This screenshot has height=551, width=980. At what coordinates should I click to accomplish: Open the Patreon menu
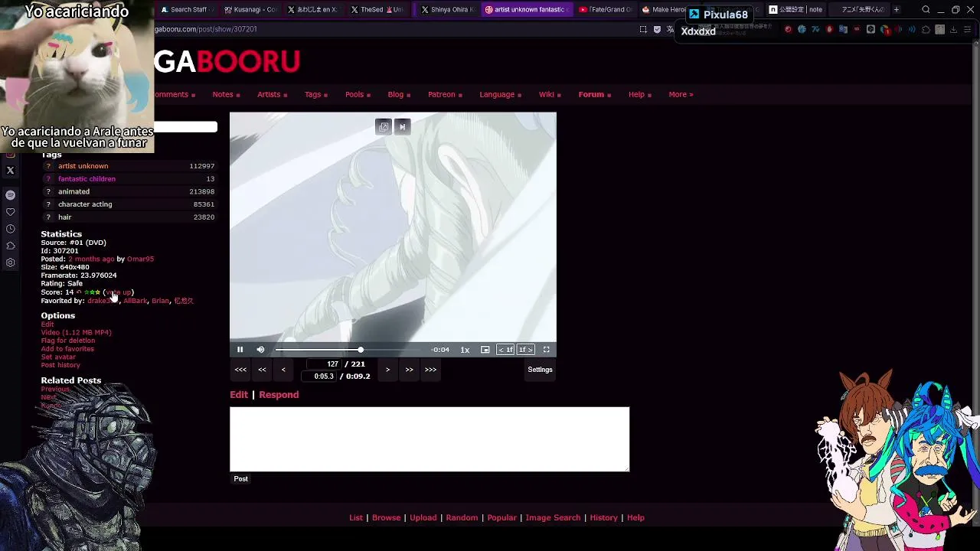(x=445, y=95)
